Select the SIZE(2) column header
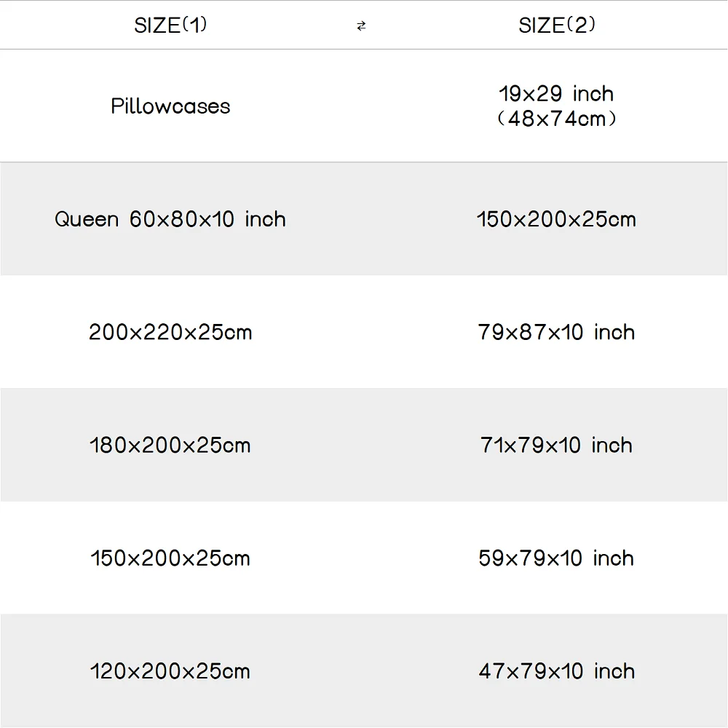The image size is (728, 728). [557, 25]
